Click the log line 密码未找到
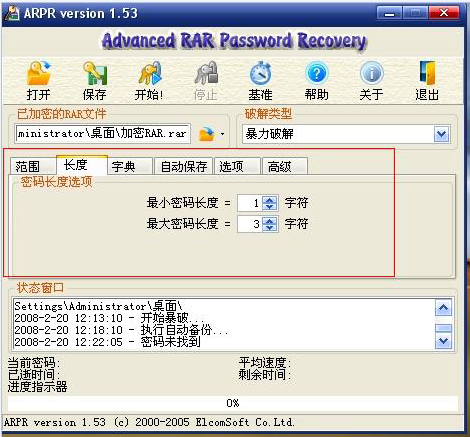Viewport: 470px width, 437px height. coord(107,342)
